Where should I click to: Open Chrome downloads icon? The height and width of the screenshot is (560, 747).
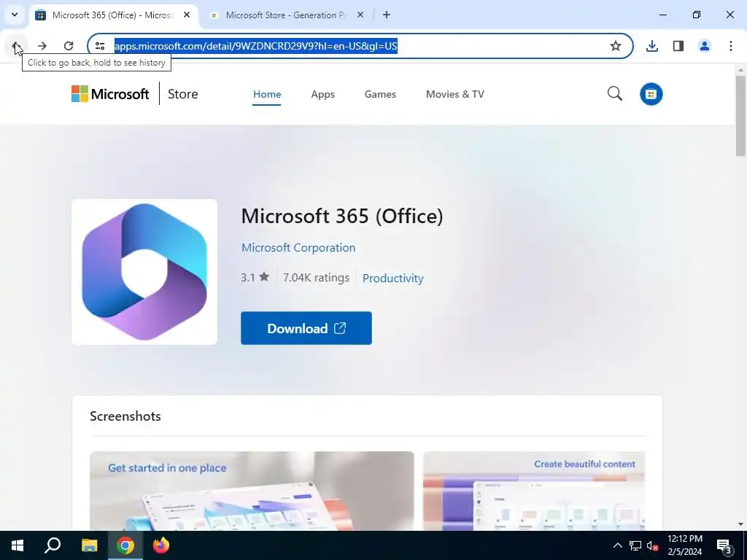point(651,46)
